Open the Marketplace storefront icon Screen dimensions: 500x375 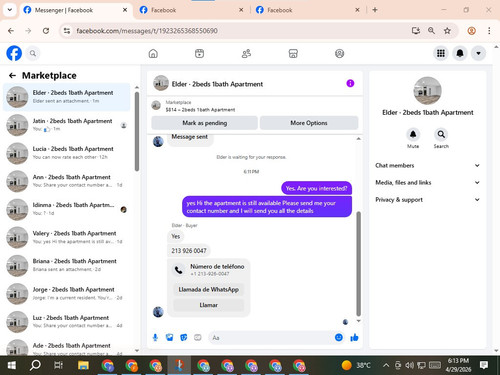point(293,53)
